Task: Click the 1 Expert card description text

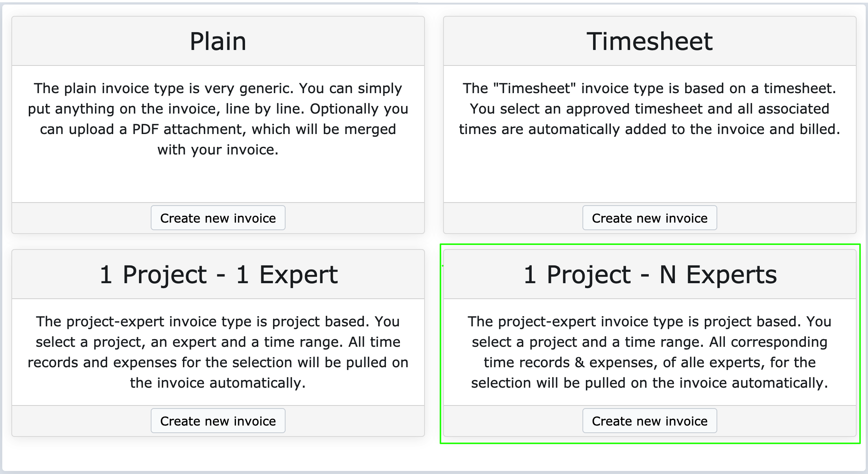Action: (218, 352)
